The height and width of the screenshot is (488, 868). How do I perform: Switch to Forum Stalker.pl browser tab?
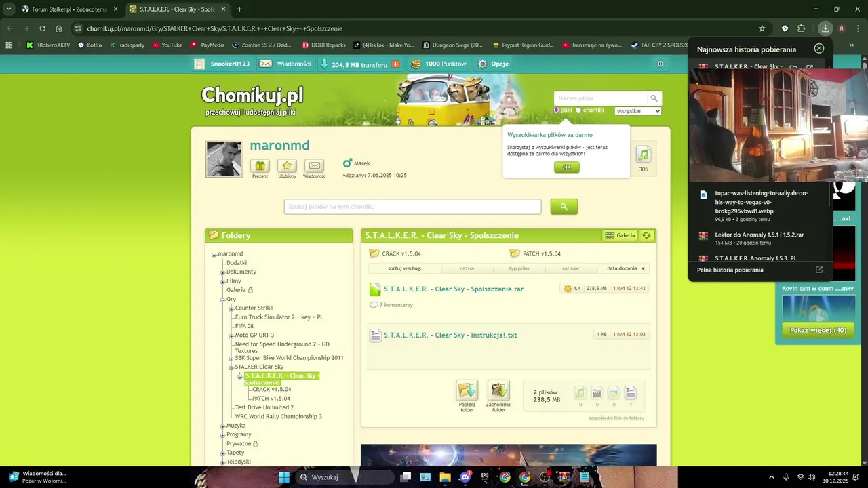(69, 9)
